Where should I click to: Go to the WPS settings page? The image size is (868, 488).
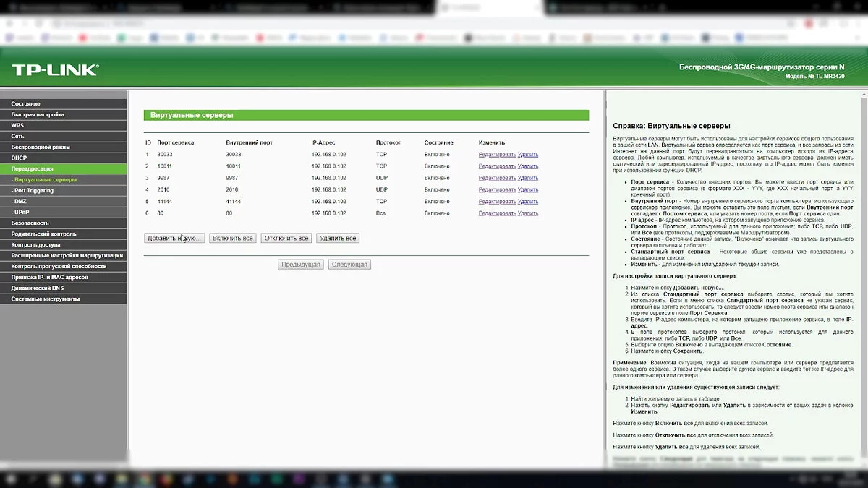pyautogui.click(x=17, y=126)
